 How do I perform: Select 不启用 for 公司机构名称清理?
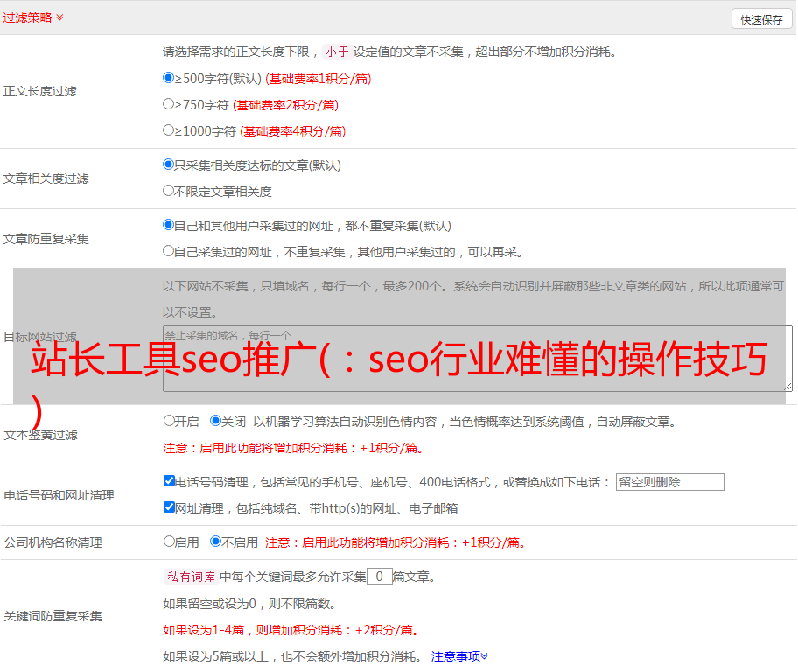(x=216, y=542)
